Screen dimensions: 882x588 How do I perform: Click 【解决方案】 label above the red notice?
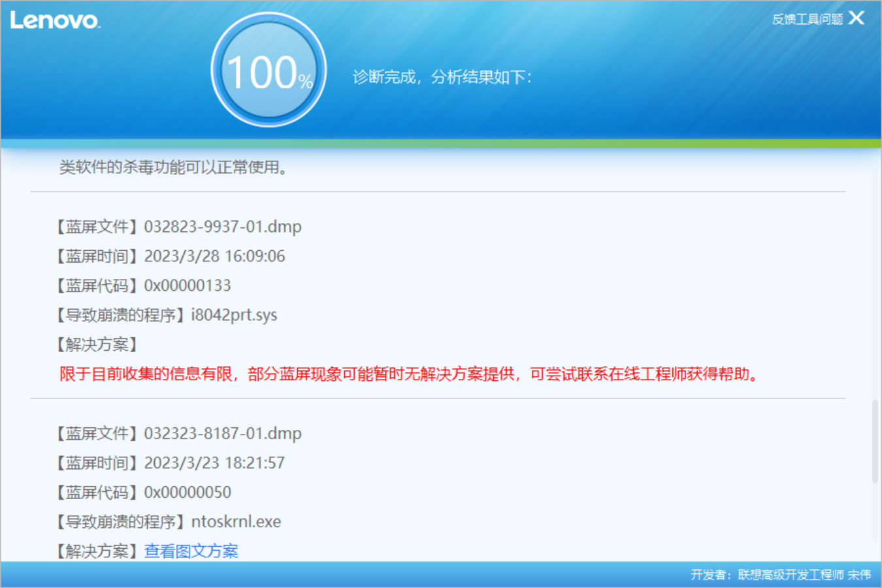tap(97, 344)
